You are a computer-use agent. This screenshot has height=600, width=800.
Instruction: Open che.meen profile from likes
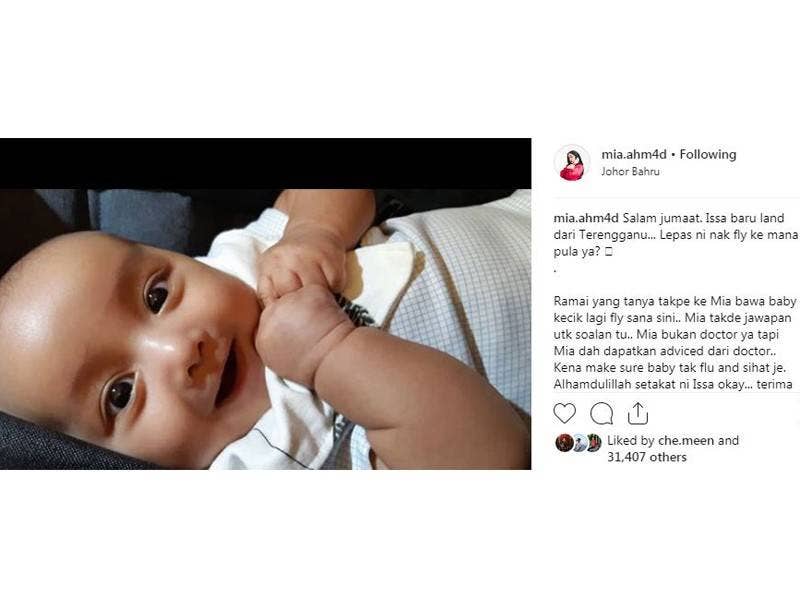click(x=686, y=440)
